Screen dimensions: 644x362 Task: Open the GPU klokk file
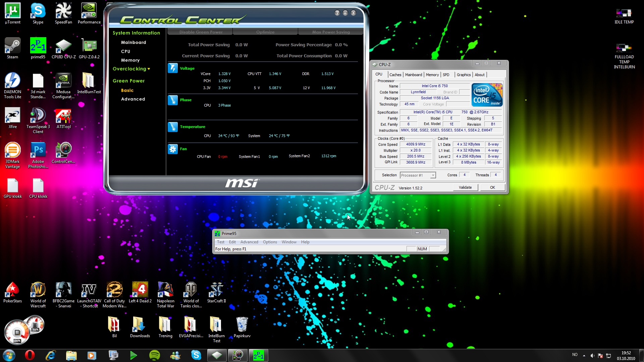[12, 188]
